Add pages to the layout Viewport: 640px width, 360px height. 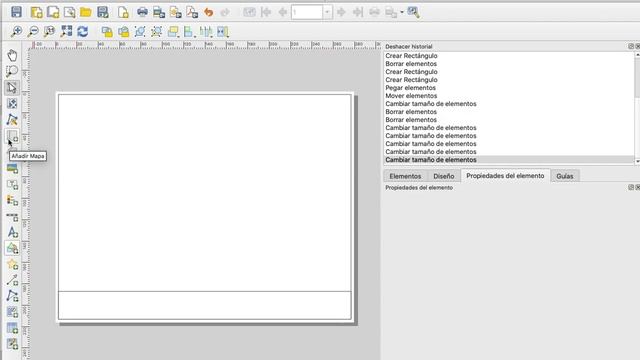click(x=123, y=12)
